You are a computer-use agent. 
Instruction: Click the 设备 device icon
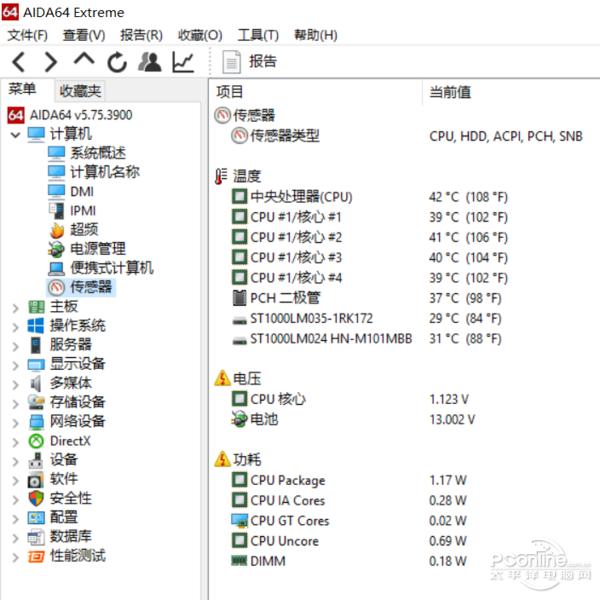point(36,460)
